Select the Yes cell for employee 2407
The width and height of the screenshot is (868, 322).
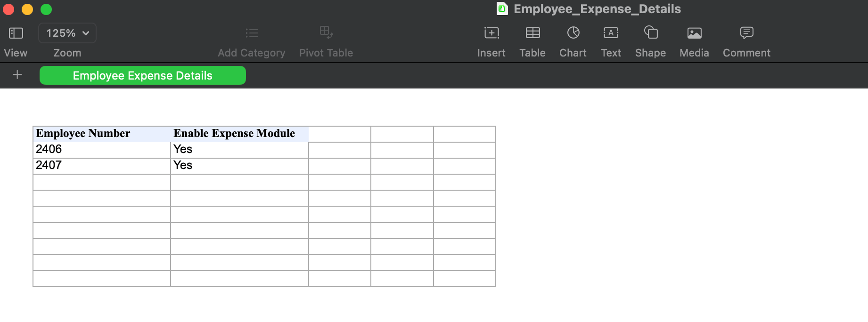tap(239, 166)
